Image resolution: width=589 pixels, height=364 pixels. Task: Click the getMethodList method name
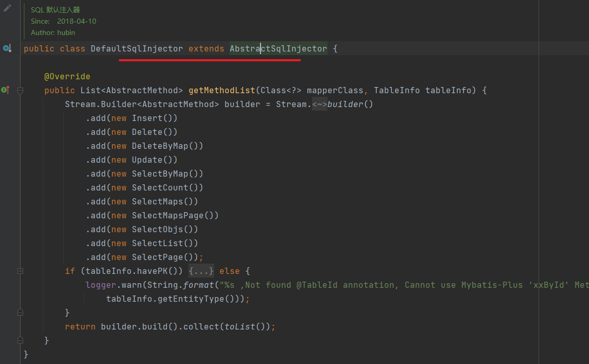click(x=221, y=91)
